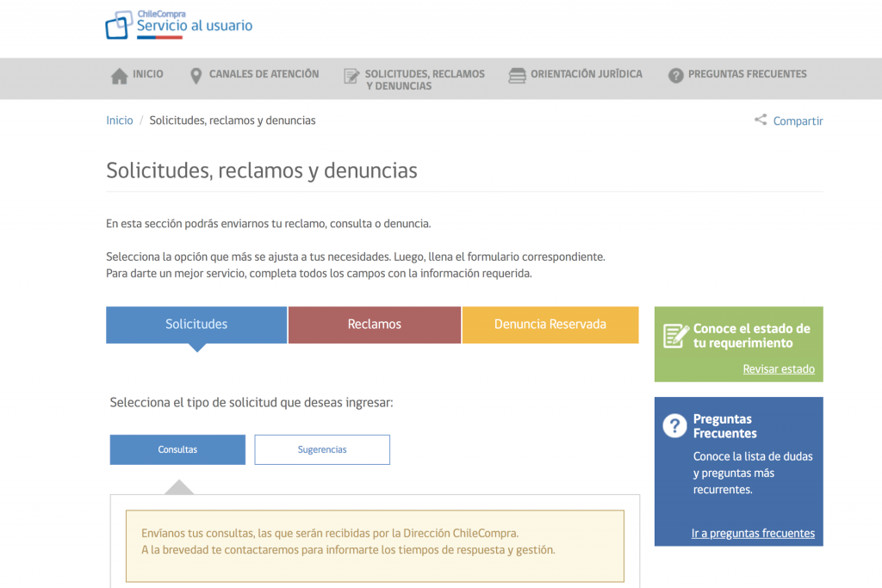
Task: Choose the Sugerencias request type button
Action: coord(322,449)
